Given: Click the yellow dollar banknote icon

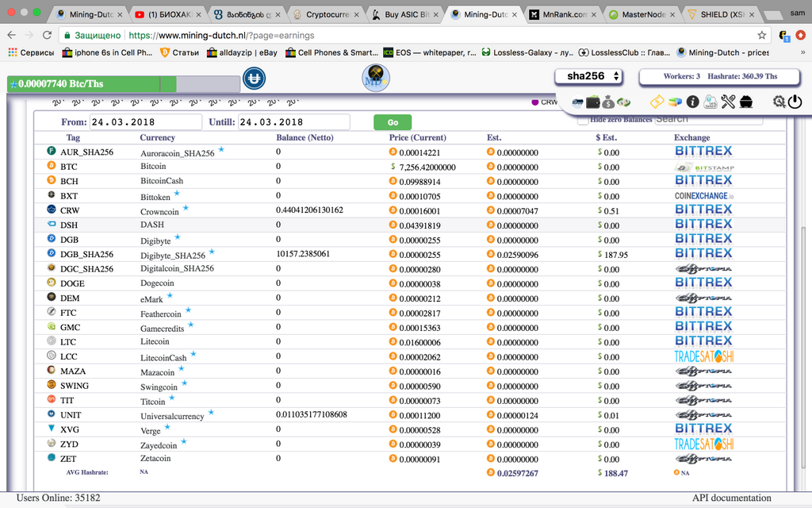Looking at the screenshot, I should point(657,102).
